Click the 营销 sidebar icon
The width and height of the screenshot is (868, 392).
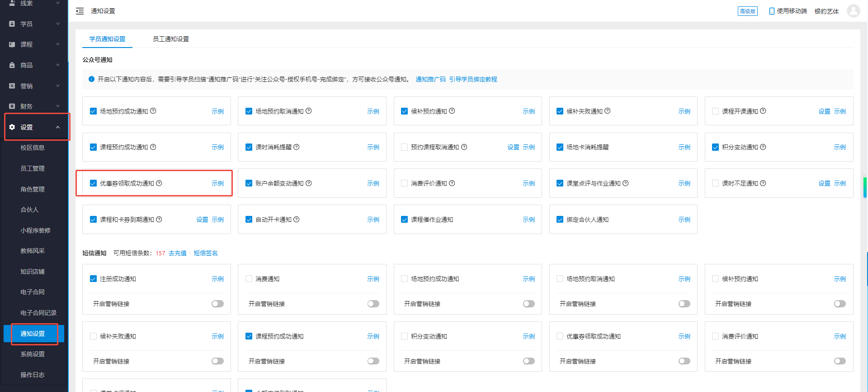[12, 86]
